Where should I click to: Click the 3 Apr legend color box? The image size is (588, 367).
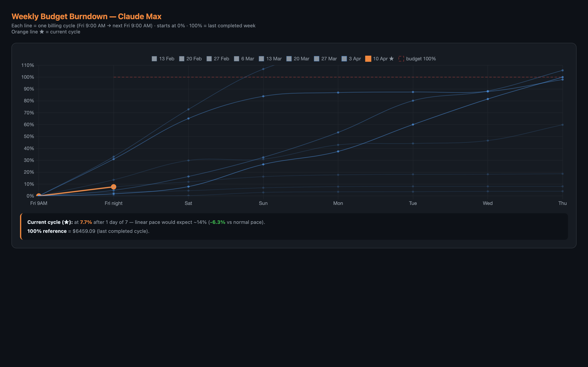(x=344, y=59)
